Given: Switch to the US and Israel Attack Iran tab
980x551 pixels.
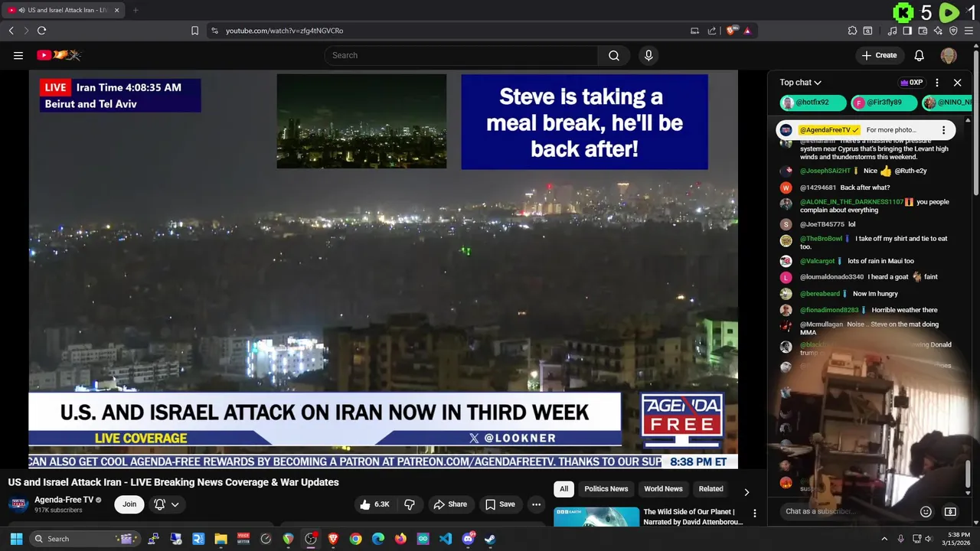Looking at the screenshot, I should pyautogui.click(x=63, y=10).
